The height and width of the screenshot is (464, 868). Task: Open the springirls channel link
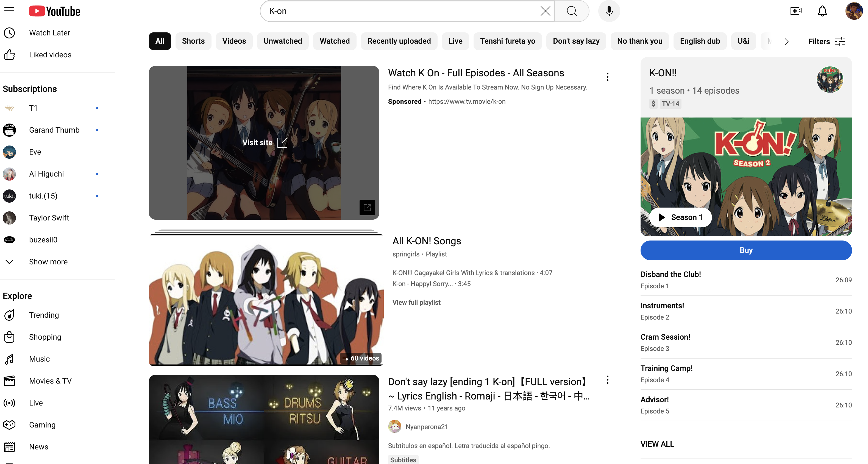[x=406, y=254]
